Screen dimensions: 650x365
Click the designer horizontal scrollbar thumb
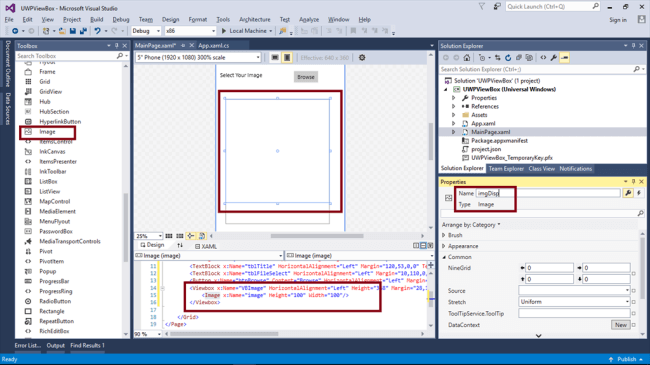tap(317, 236)
